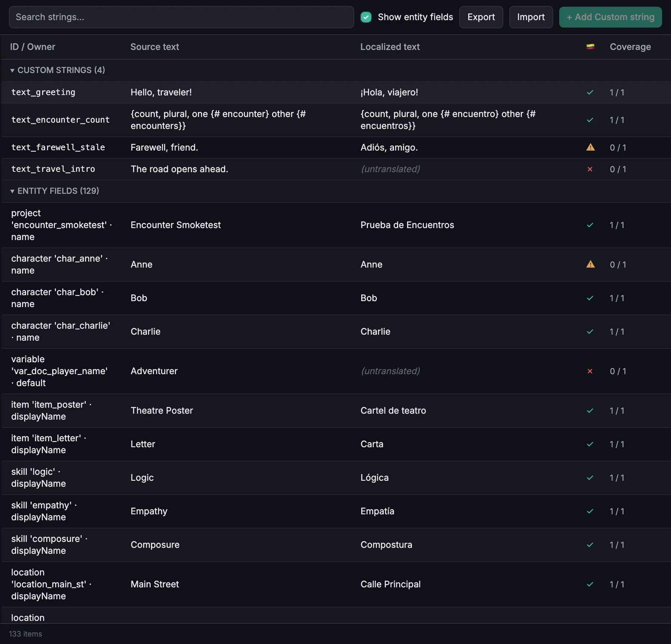
Task: Click the checkmark icon for skill empathy row
Action: pos(590,511)
